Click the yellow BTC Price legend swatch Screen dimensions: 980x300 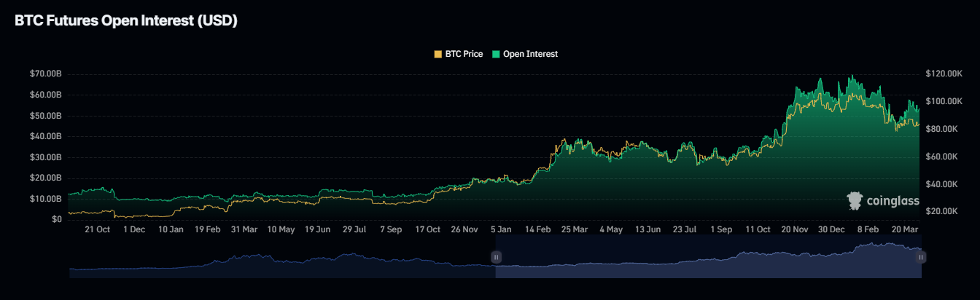(437, 54)
